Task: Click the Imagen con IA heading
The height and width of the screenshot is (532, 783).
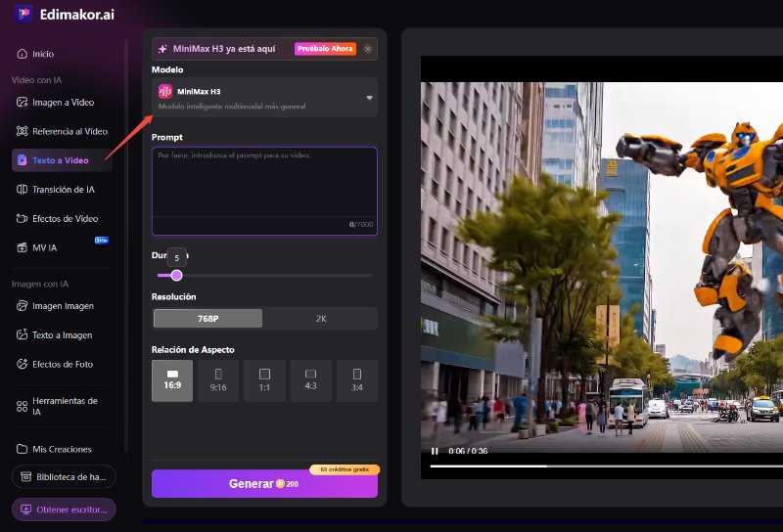Action: pos(40,284)
